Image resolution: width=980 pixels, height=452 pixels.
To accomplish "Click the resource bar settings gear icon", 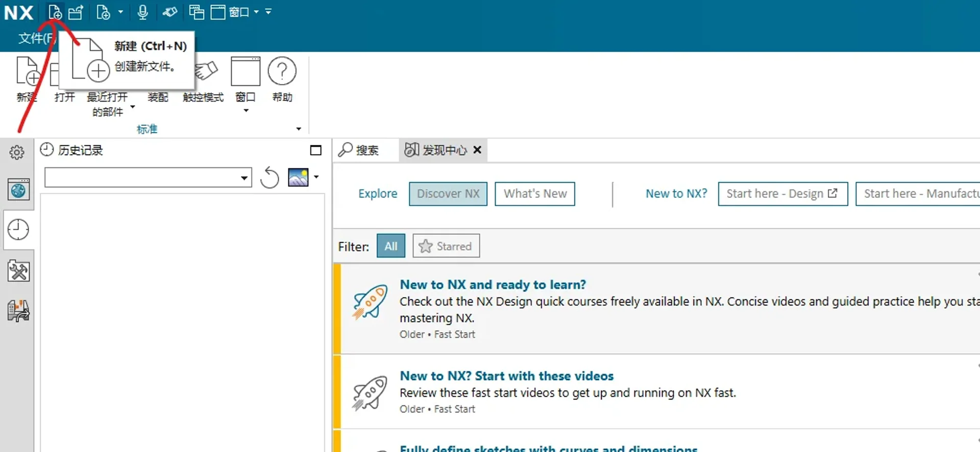I will [17, 152].
